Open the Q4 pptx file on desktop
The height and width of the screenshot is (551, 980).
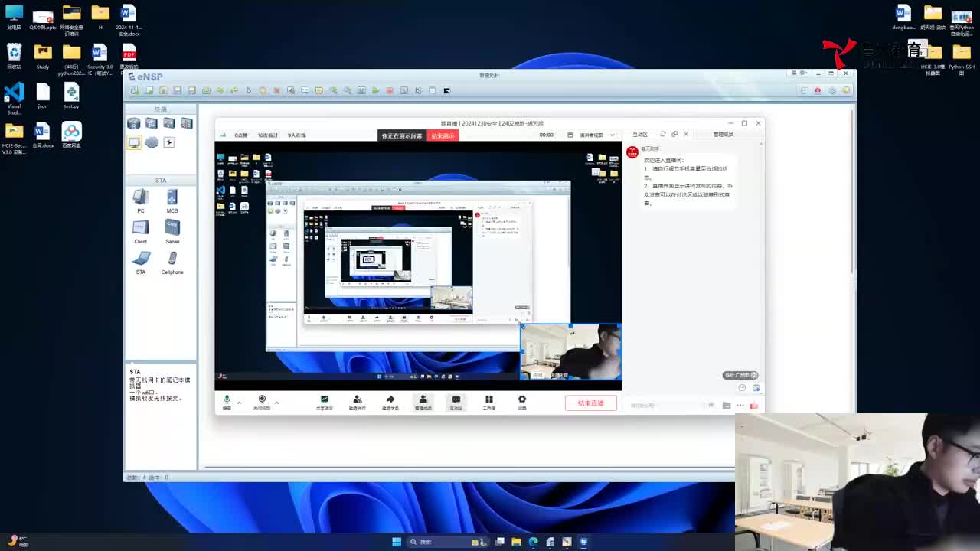click(43, 18)
